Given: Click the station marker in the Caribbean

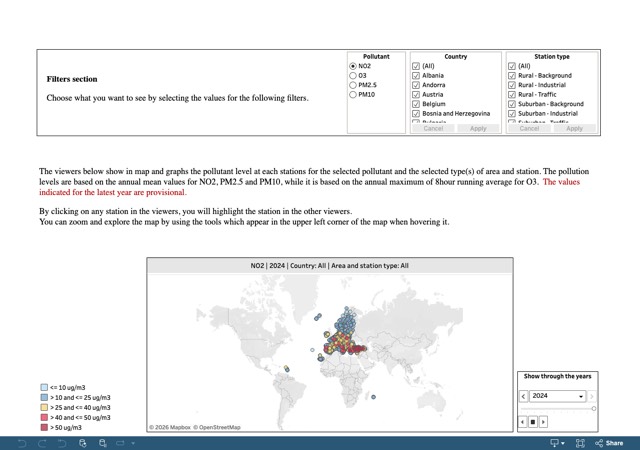Looking at the screenshot, I should (287, 369).
